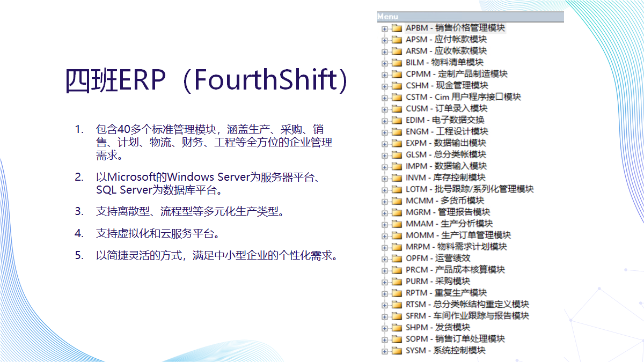The image size is (644, 362).
Task: Select CUSM - 订单录入模块 entry
Action: [x=447, y=108]
